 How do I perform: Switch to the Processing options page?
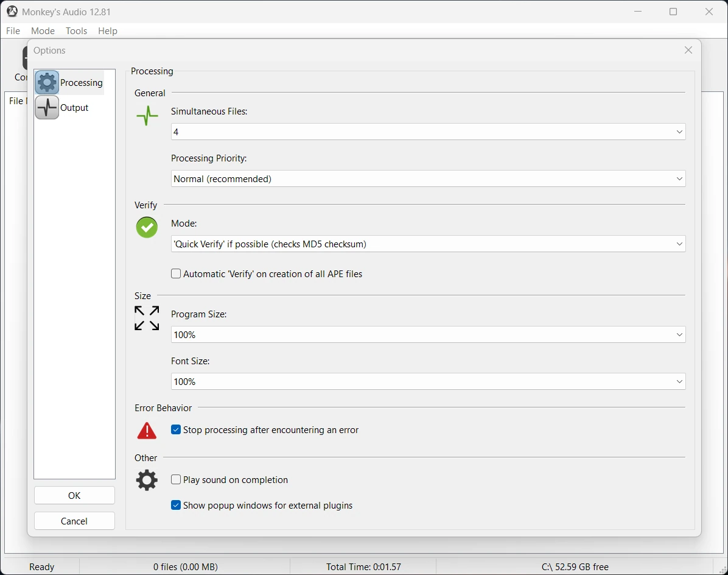[69, 83]
